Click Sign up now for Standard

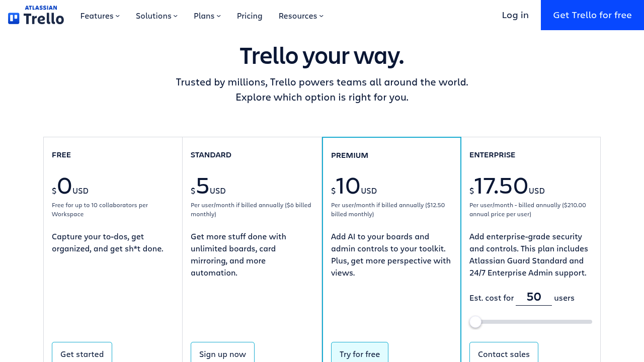pyautogui.click(x=222, y=353)
